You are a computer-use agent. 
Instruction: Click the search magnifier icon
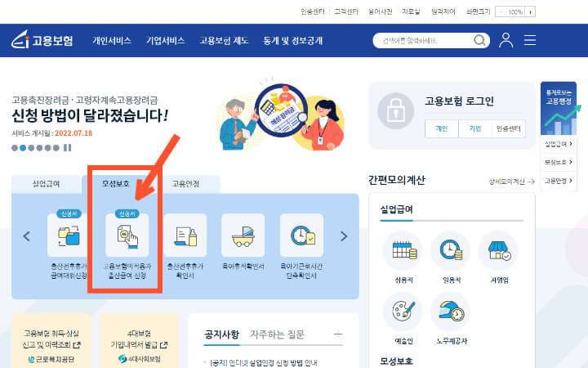tap(479, 40)
